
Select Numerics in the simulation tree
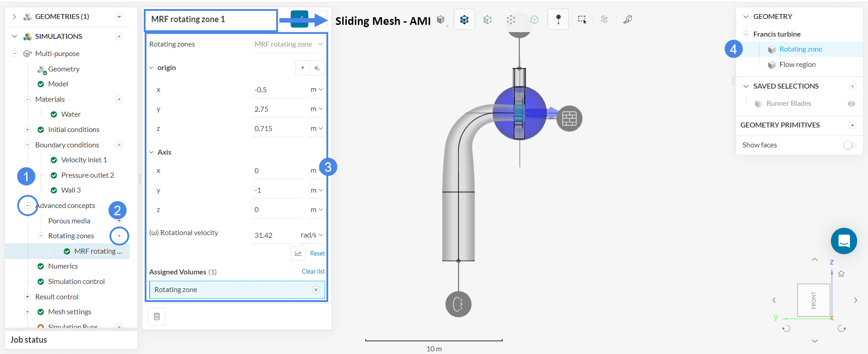point(63,266)
